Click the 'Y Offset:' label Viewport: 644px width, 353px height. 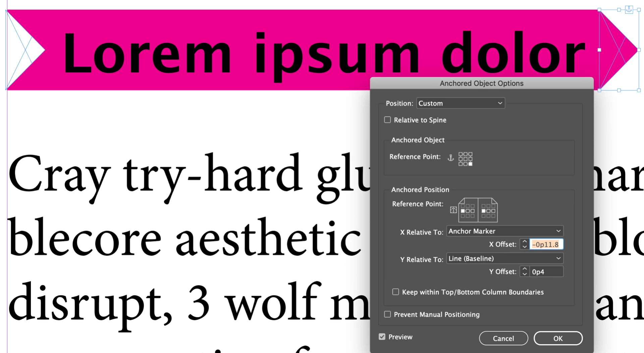[x=502, y=271]
